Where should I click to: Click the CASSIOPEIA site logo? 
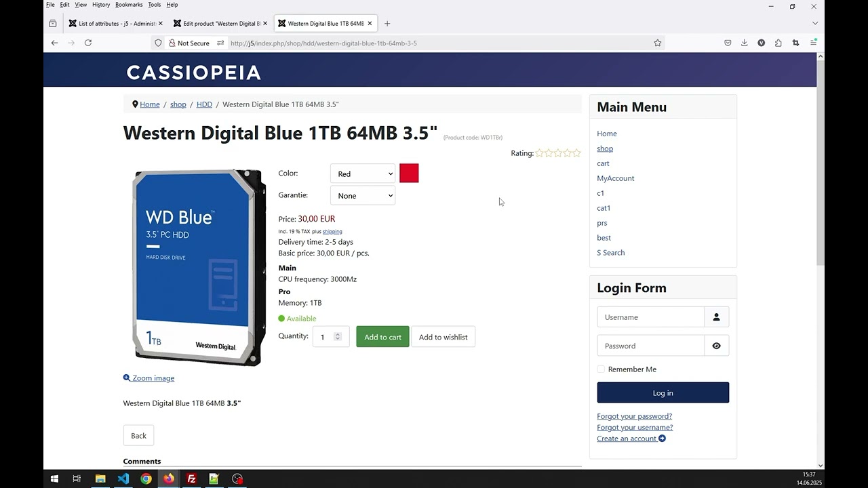click(x=193, y=73)
